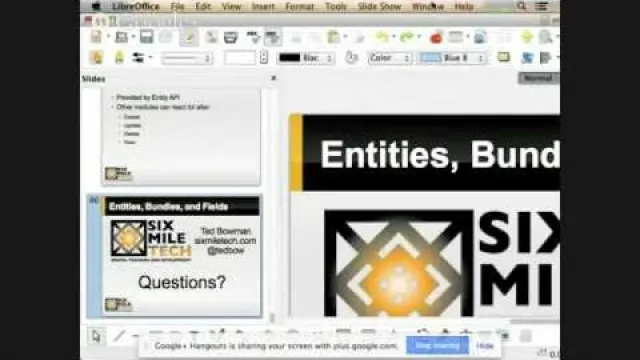Click the Save document icon

(x=146, y=37)
